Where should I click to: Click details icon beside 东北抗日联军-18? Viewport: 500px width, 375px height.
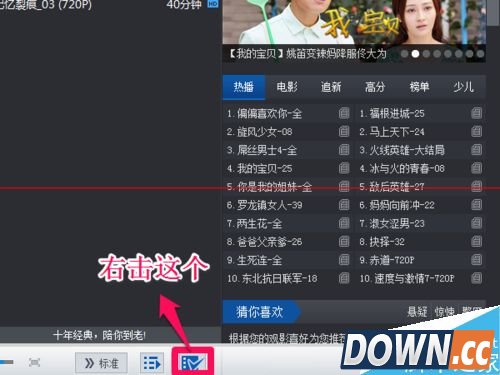coord(344,278)
